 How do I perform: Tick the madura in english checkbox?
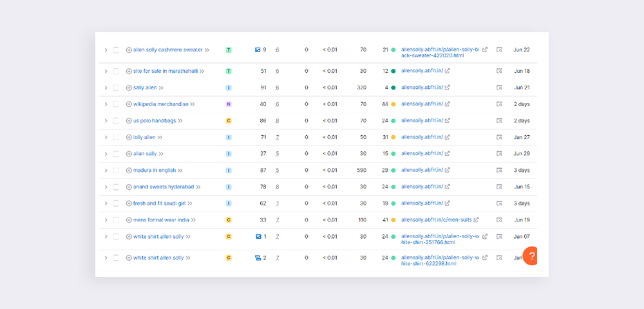click(116, 171)
